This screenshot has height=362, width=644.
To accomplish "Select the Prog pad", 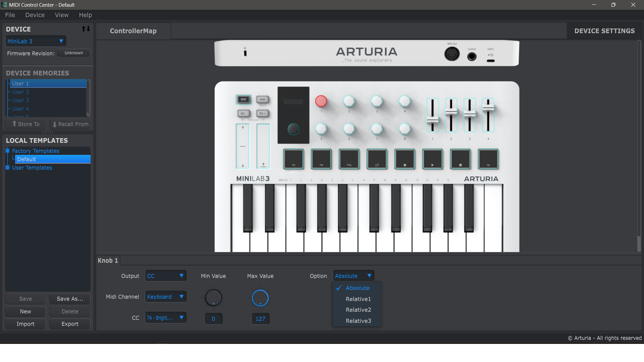I will click(x=349, y=159).
